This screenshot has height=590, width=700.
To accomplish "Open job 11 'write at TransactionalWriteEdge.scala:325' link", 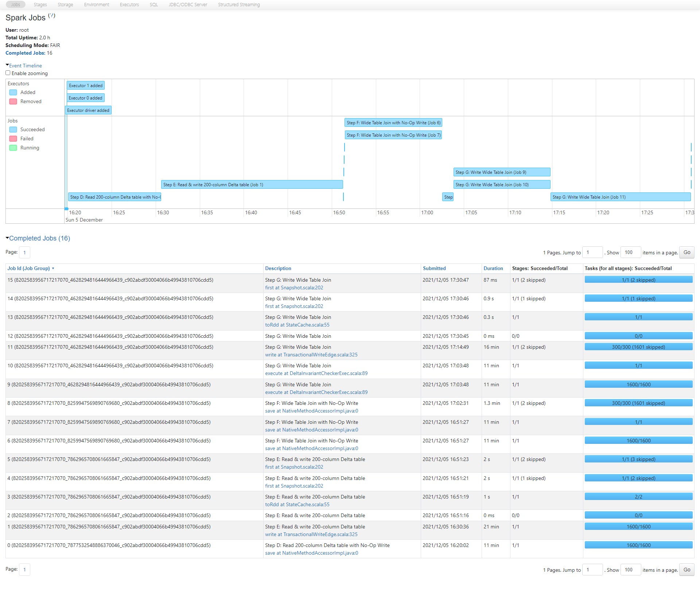I will coord(311,355).
